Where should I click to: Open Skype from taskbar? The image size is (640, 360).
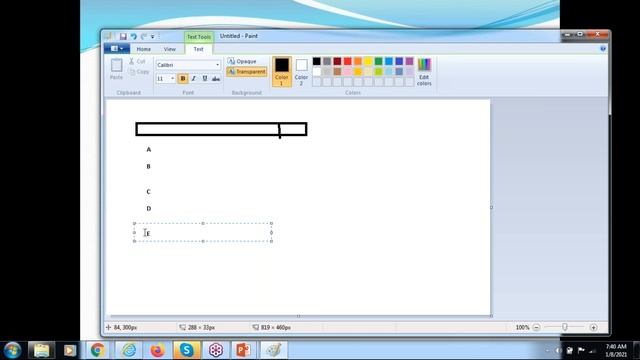(186, 350)
